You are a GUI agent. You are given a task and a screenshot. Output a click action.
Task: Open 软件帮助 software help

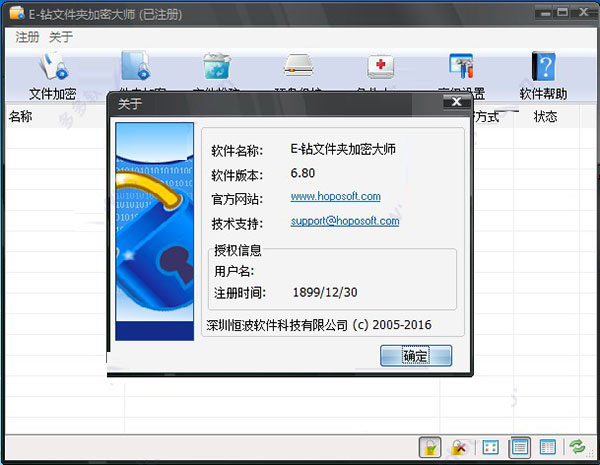tap(543, 77)
